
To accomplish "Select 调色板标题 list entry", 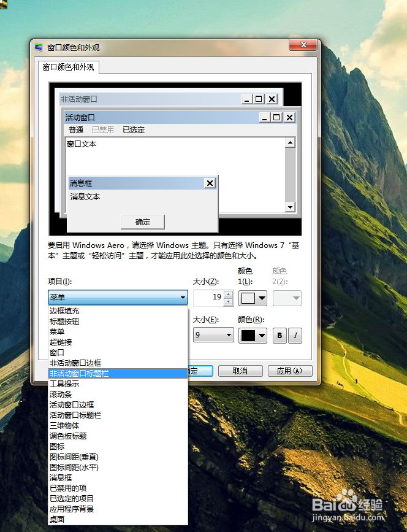I will pos(118,436).
